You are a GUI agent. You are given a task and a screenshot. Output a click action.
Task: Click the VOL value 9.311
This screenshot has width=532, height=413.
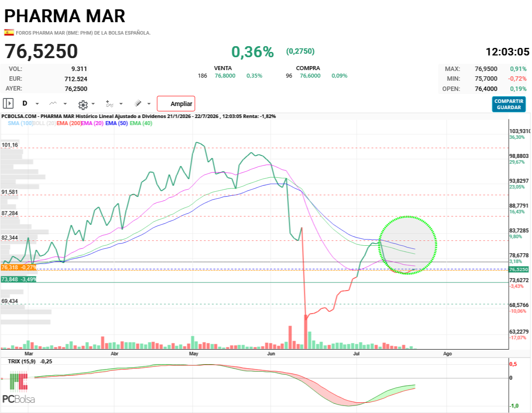(x=79, y=69)
